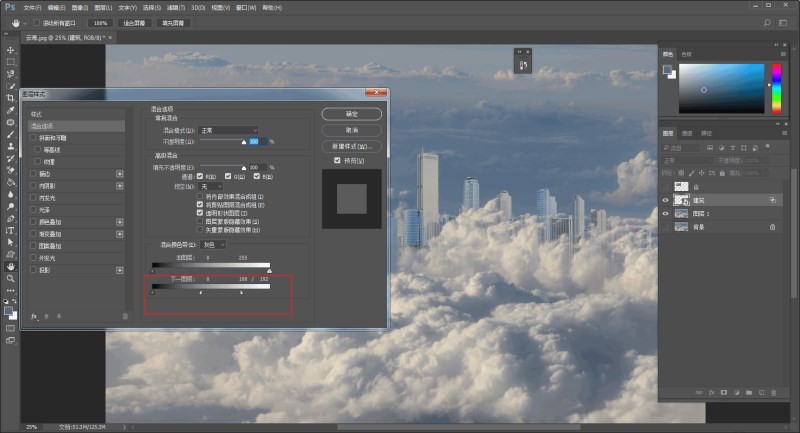Open the 挖空 knockout dropdown
Viewport: 800px width, 433px height.
coord(211,186)
